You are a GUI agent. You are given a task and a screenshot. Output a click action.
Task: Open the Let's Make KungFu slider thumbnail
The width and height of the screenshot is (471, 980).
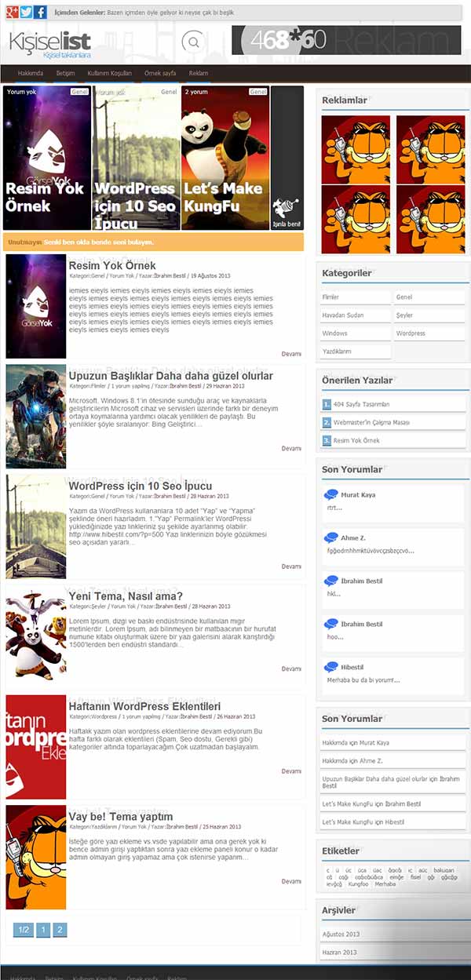click(x=225, y=158)
